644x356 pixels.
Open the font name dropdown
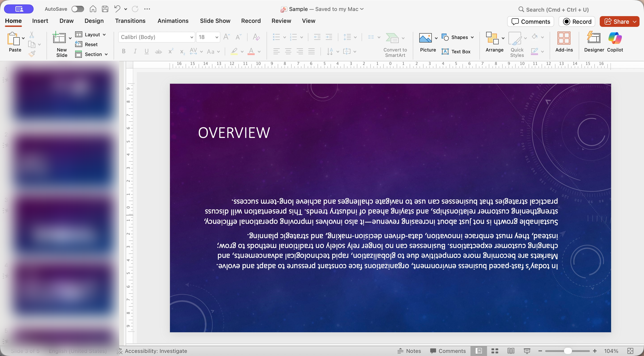click(191, 37)
